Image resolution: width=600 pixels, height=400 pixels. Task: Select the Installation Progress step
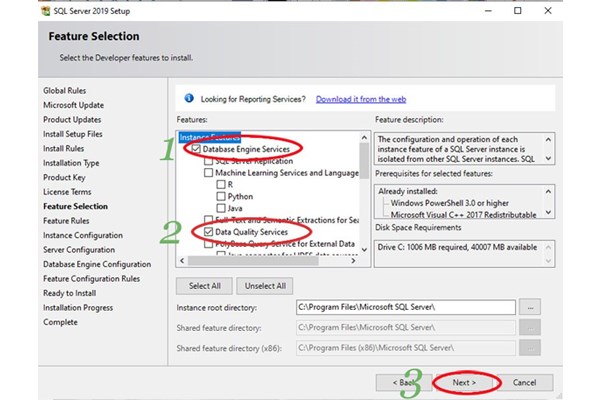point(78,308)
